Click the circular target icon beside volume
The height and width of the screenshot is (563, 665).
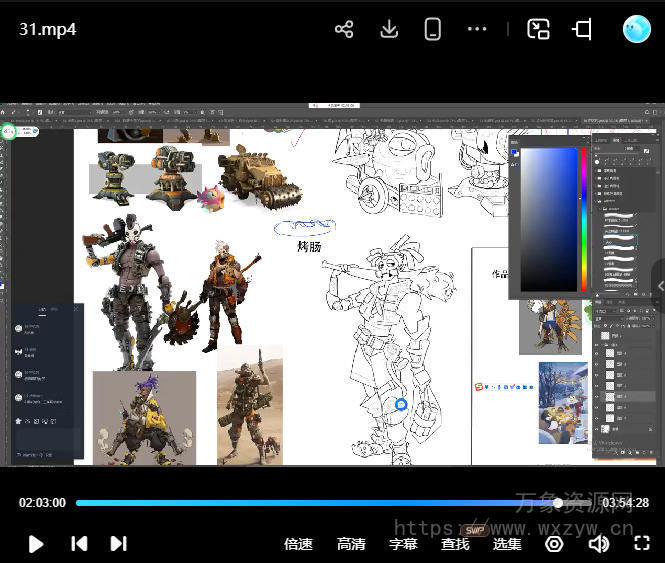coord(554,544)
